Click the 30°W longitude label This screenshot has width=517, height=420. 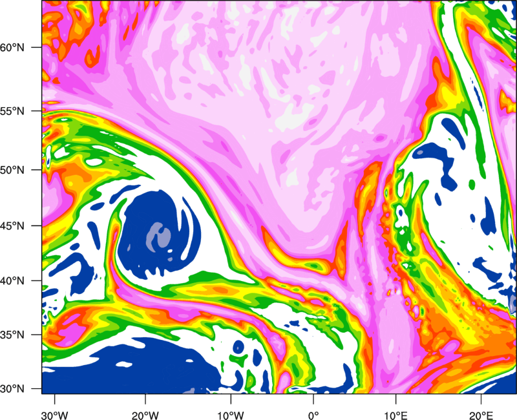(54, 415)
